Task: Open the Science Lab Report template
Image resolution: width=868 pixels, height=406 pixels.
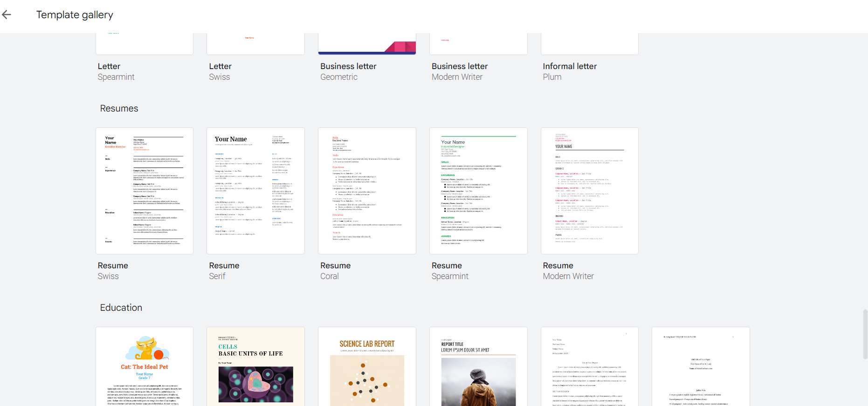Action: point(367,366)
